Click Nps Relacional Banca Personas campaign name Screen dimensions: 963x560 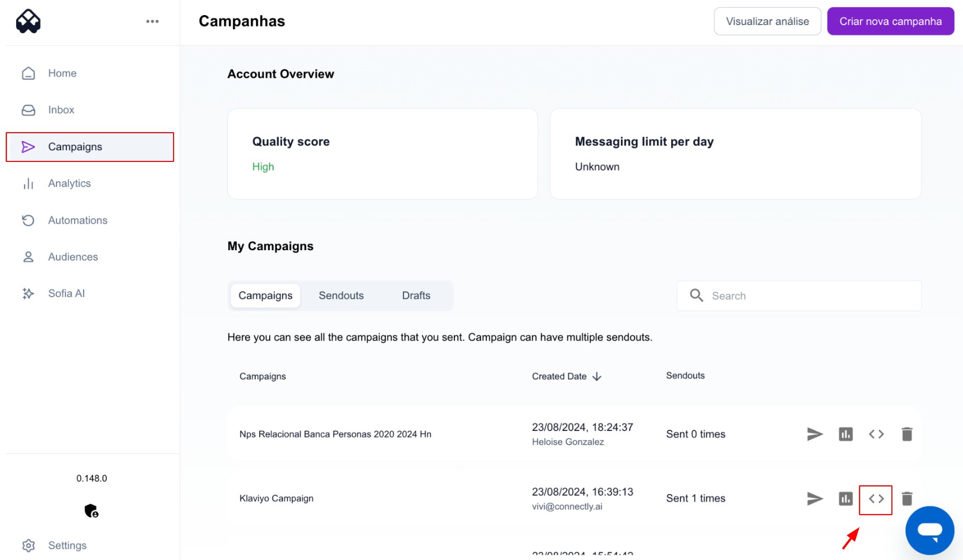(335, 434)
